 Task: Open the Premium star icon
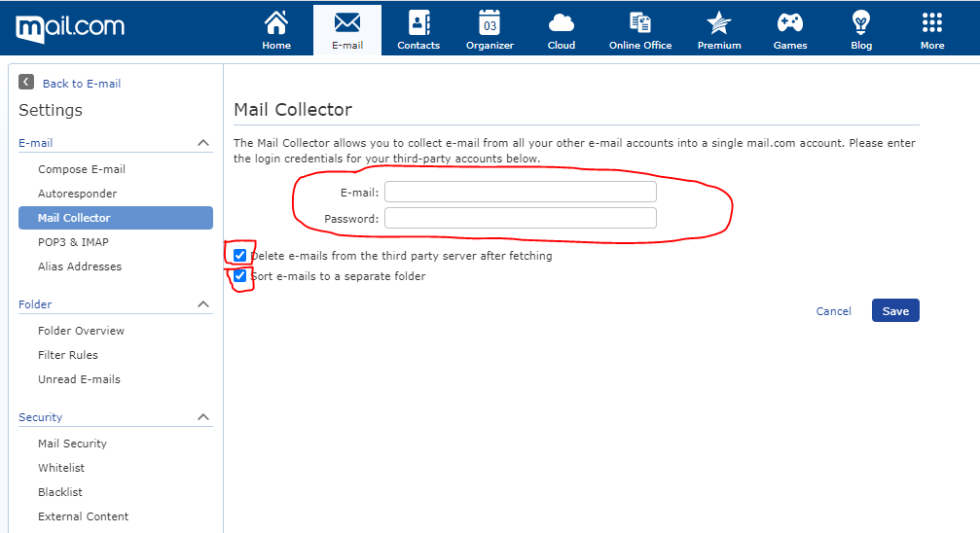tap(719, 23)
